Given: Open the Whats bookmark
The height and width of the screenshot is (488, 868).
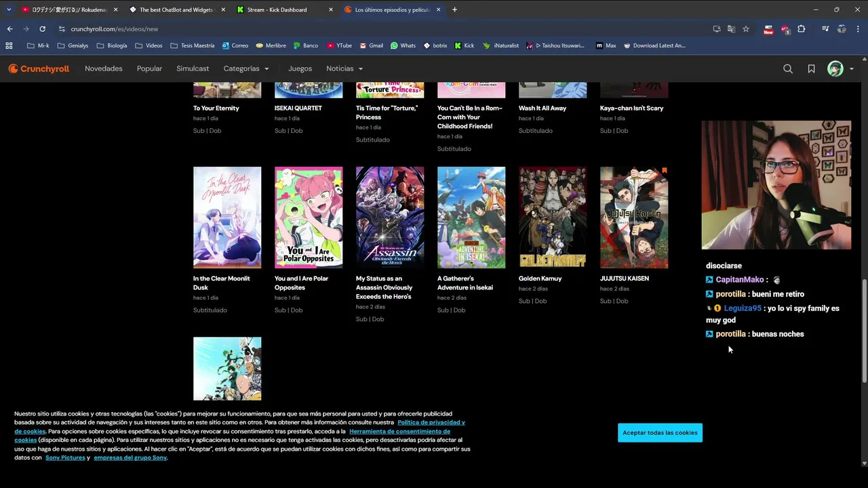Looking at the screenshot, I should tap(403, 45).
